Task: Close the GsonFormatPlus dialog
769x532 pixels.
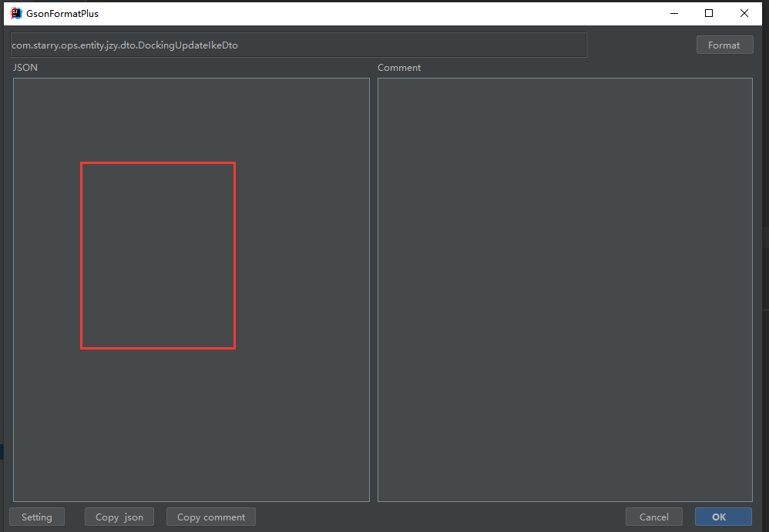Action: 744,13
